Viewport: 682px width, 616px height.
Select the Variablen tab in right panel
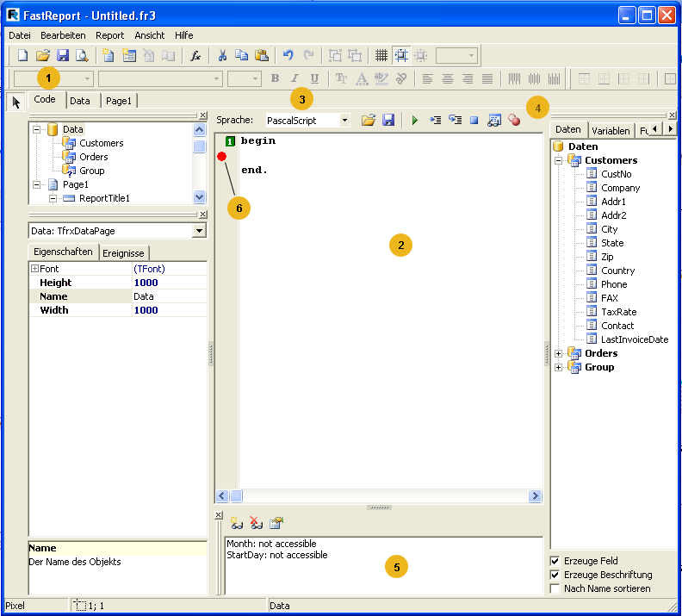(x=610, y=130)
